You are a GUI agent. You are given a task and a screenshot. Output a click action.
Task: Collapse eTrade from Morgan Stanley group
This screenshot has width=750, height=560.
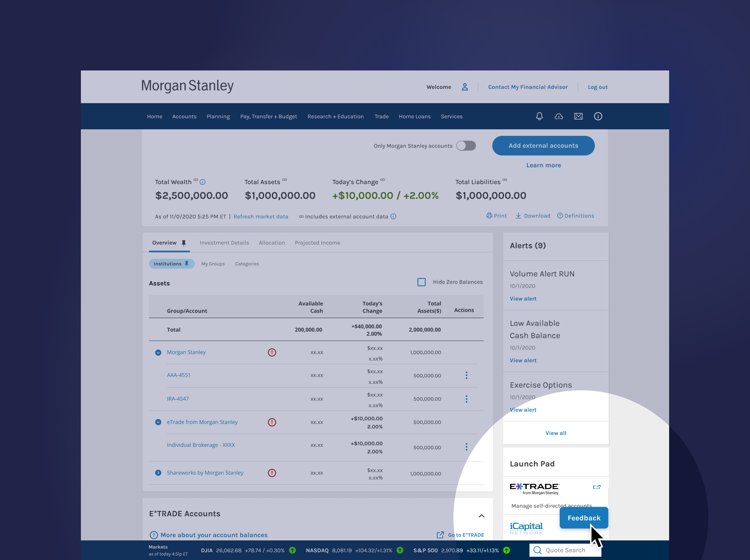coord(158,422)
